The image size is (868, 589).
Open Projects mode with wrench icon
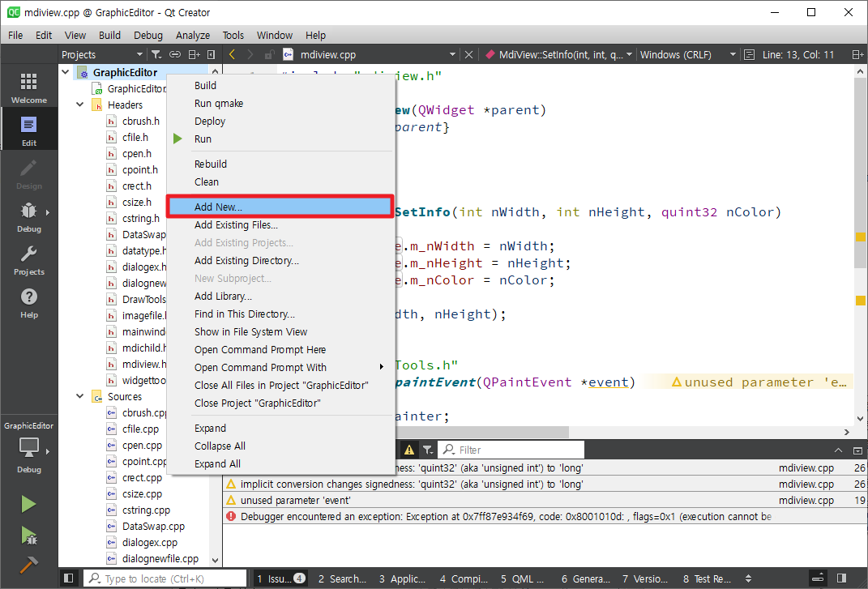(x=29, y=260)
